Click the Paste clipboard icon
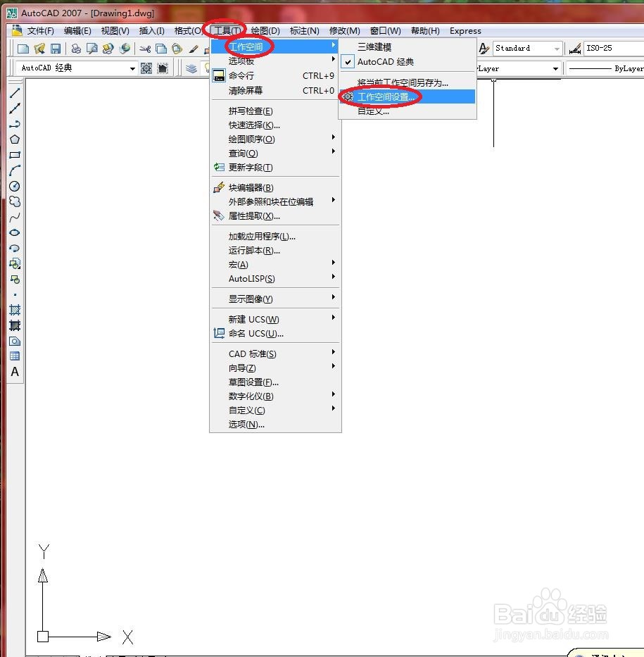 177,49
